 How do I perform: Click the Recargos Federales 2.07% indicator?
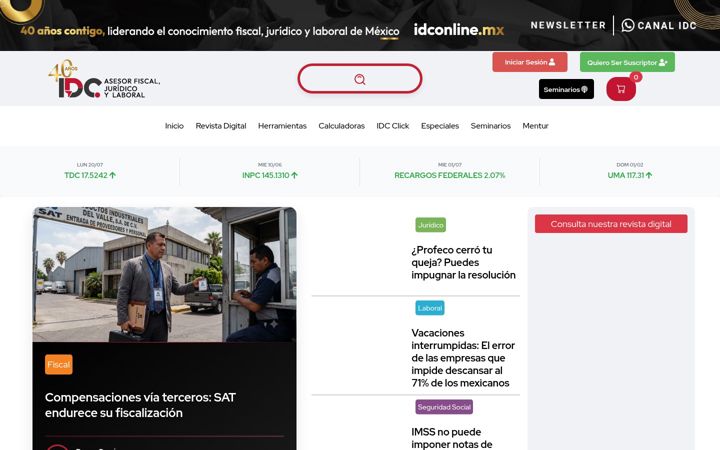point(450,175)
